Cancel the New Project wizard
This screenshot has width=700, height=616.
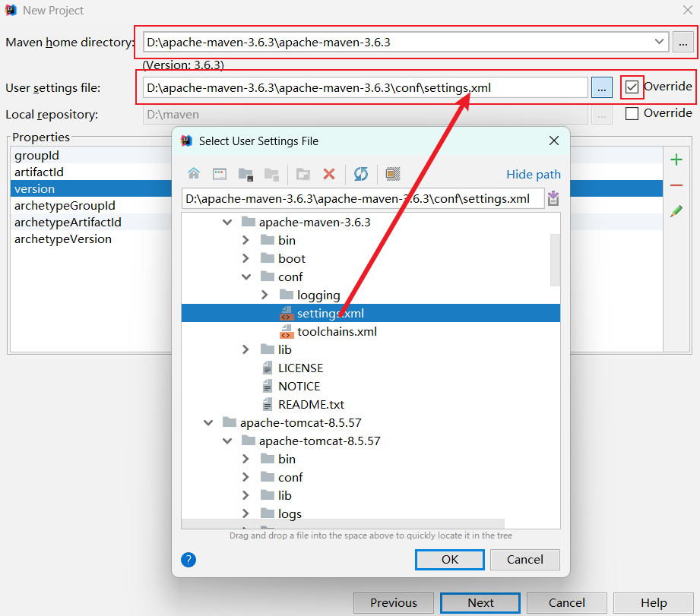(566, 603)
